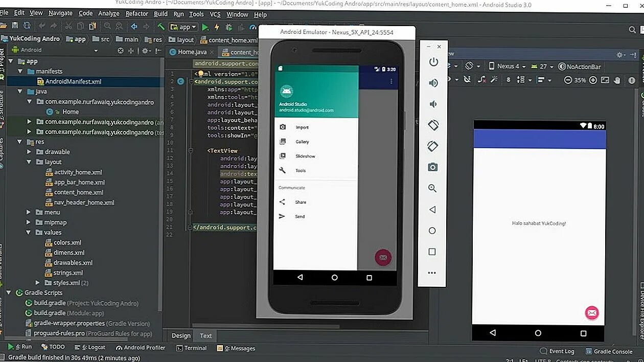Zoom in the layout preview
Image resolution: width=644 pixels, height=362 pixels.
[593, 80]
